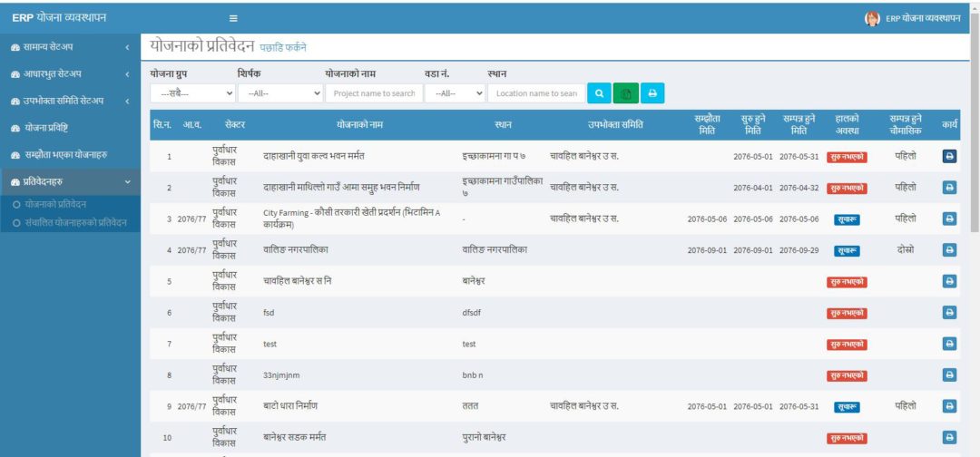Click the blue search icon button
The image size is (980, 457).
point(599,93)
